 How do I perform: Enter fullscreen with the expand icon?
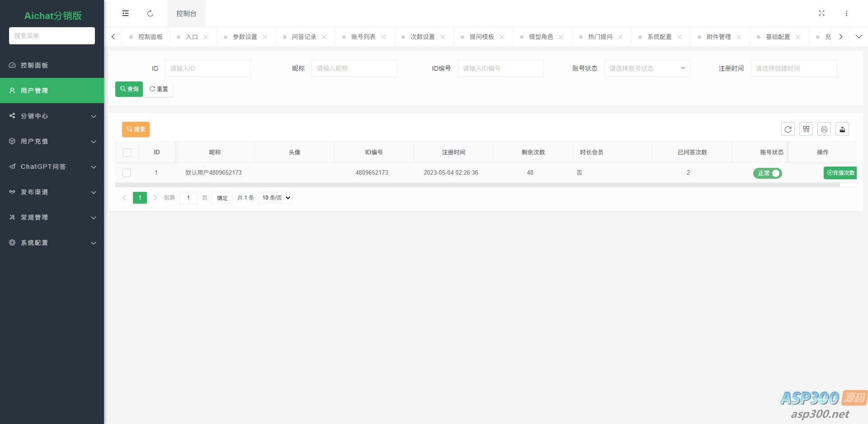tap(821, 14)
